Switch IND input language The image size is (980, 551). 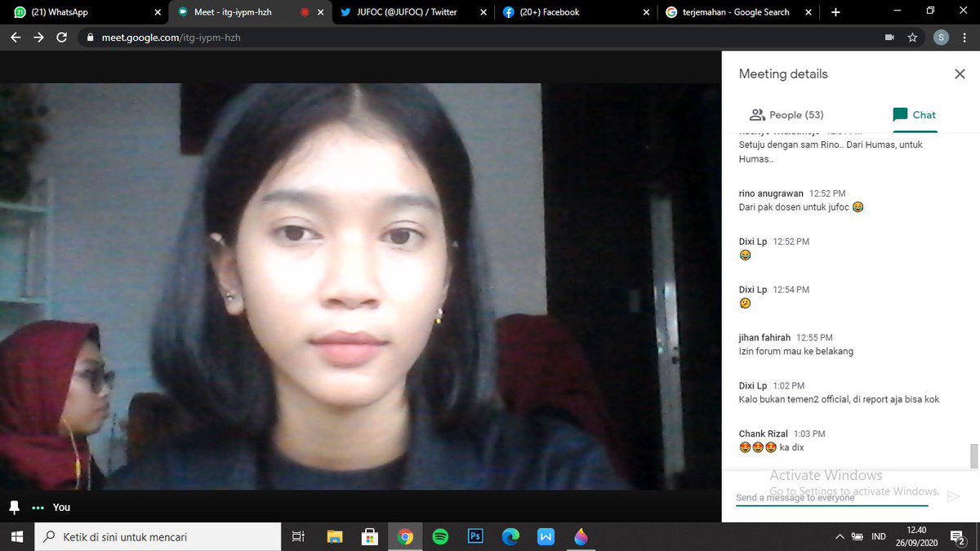879,537
